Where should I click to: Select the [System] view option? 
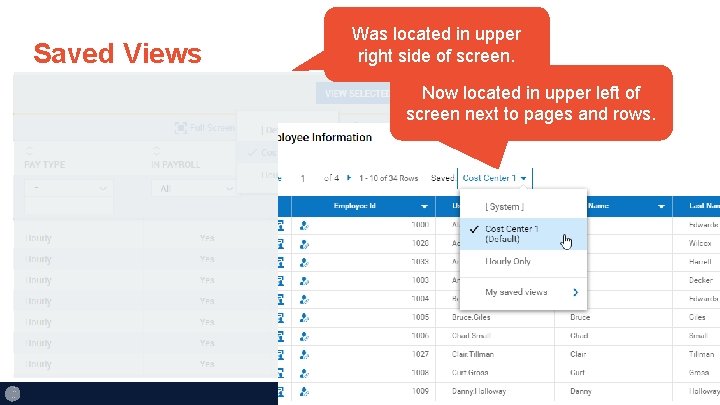(504, 207)
